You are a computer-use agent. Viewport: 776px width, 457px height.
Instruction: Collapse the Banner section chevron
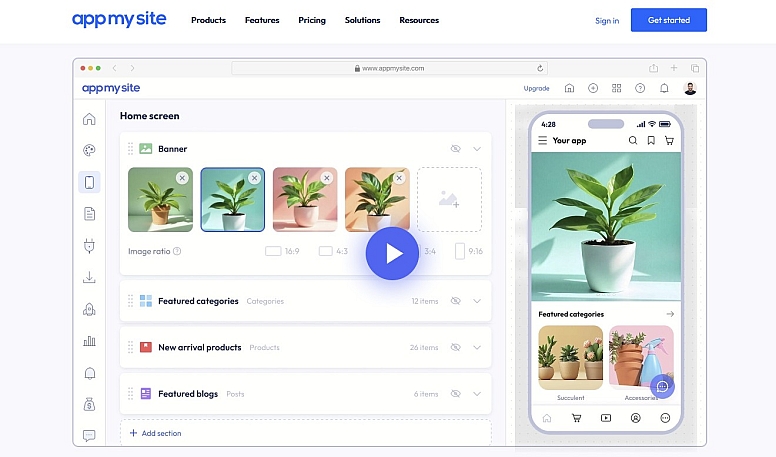tap(477, 149)
